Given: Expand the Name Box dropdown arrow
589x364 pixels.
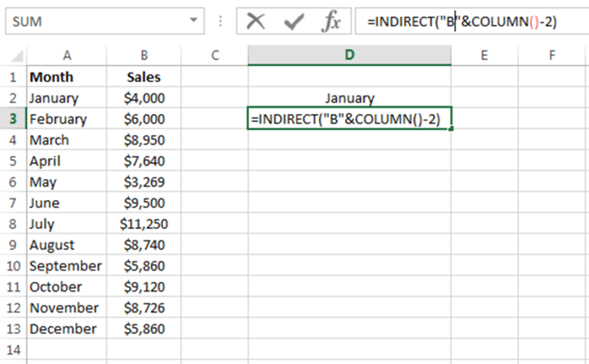Looking at the screenshot, I should pyautogui.click(x=195, y=22).
